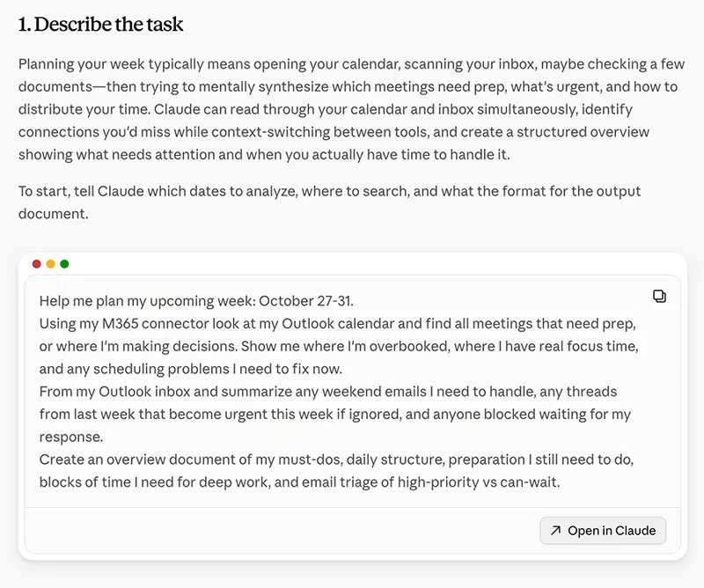
Task: Click the line ending "email triage of high-priority vs can-wait."
Action: click(299, 482)
